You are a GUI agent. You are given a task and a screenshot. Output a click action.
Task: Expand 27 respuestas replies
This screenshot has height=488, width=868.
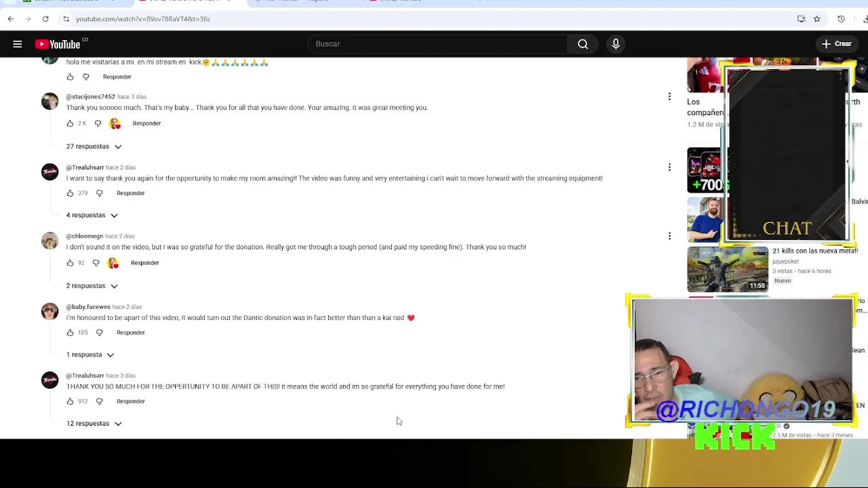click(94, 146)
